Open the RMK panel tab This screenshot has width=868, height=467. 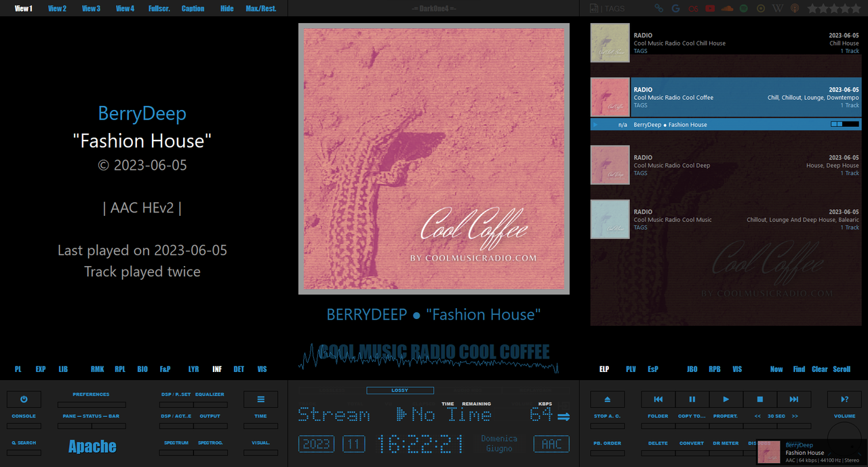tap(97, 369)
